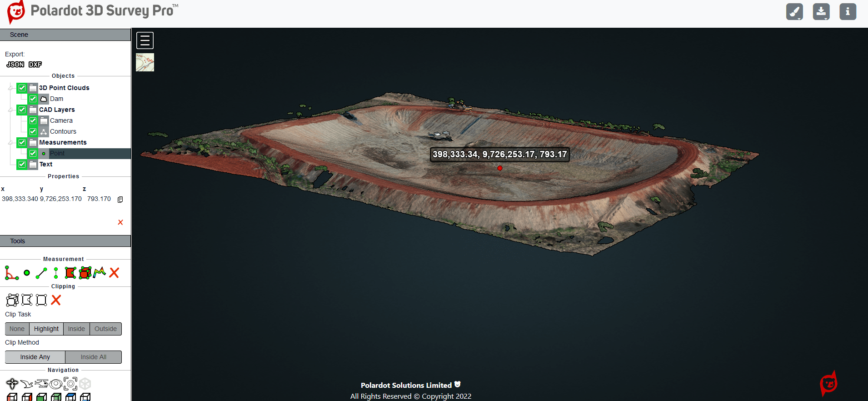Remove all measurements with the red X

tap(114, 273)
